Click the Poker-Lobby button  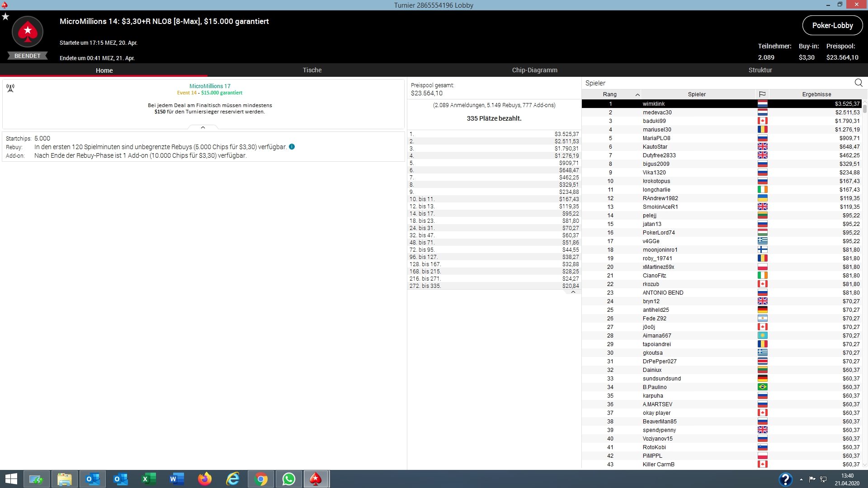click(x=832, y=26)
